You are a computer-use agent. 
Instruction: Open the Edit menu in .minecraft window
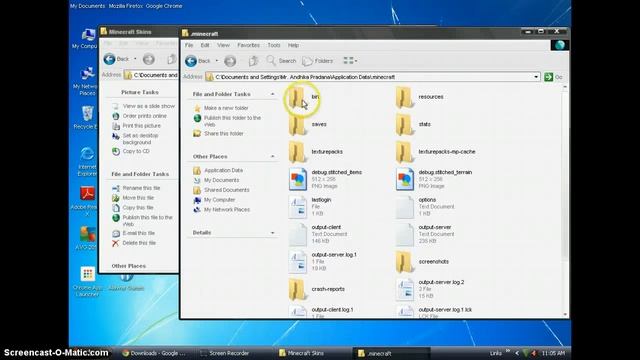(x=205, y=45)
